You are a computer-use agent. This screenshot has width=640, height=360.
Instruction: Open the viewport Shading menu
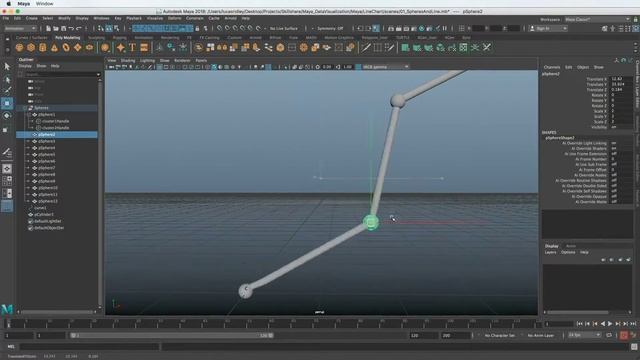[128, 60]
